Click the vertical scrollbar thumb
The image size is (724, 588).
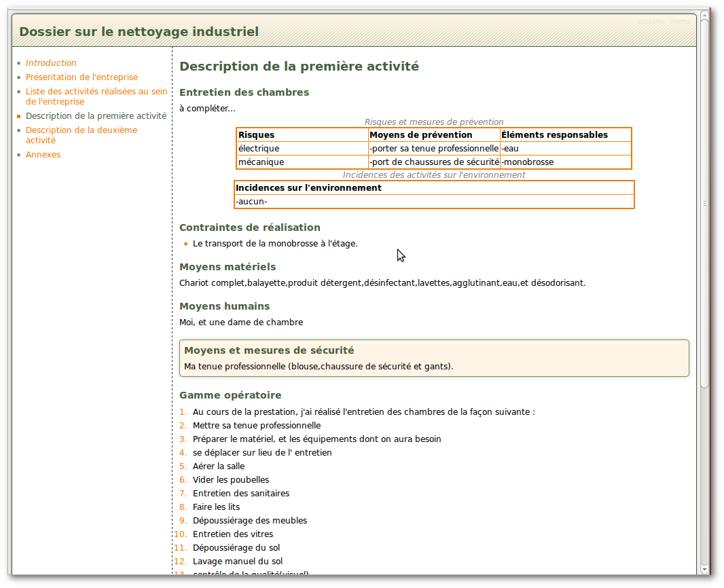pos(704,203)
